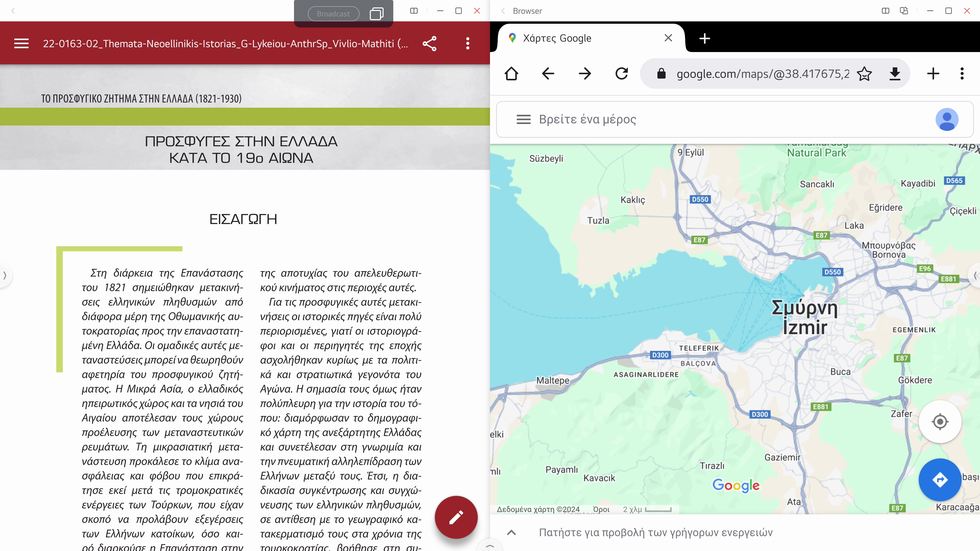Bookmark this page with the star icon
Image resolution: width=980 pixels, height=551 pixels.
point(864,73)
